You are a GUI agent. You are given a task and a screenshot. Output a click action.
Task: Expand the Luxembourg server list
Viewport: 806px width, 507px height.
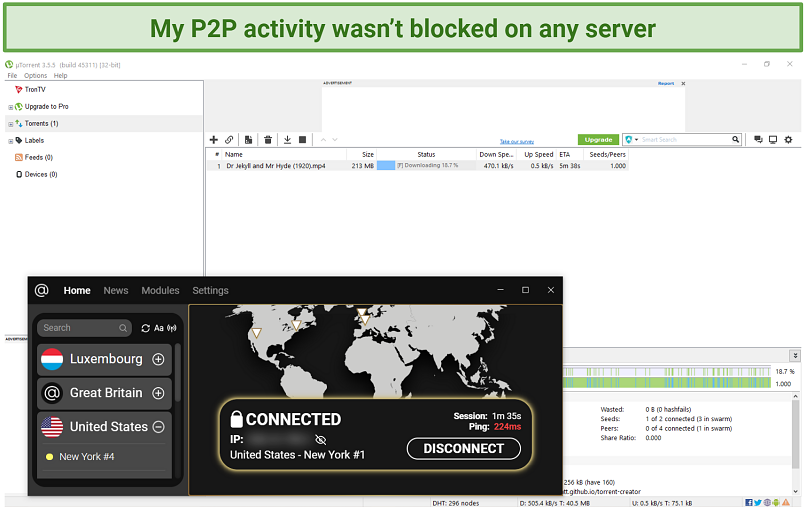click(x=158, y=359)
